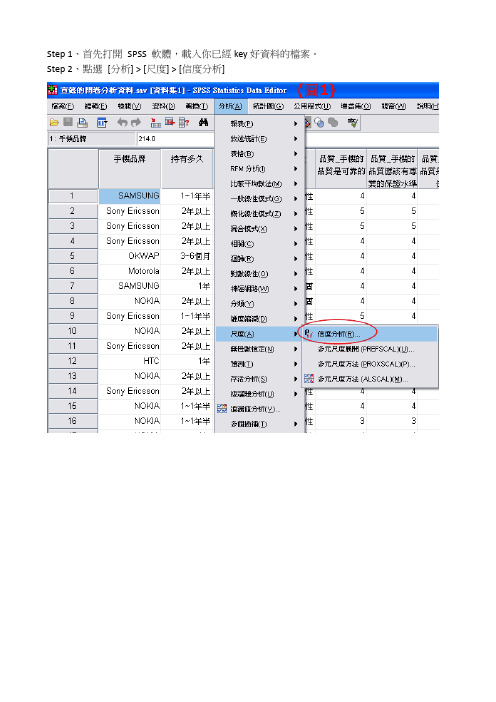The image size is (496, 702).
Task: Click the Find binoculars icon
Action: 204,122
